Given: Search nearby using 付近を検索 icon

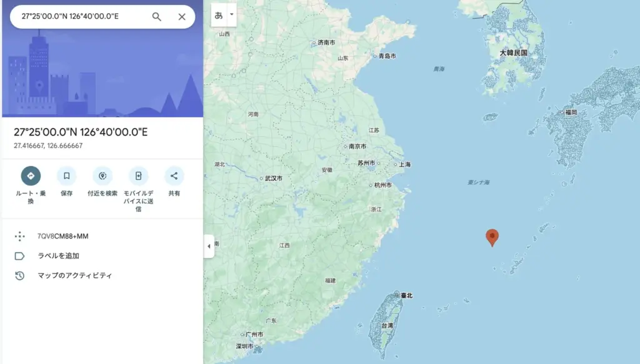Looking at the screenshot, I should pos(102,175).
